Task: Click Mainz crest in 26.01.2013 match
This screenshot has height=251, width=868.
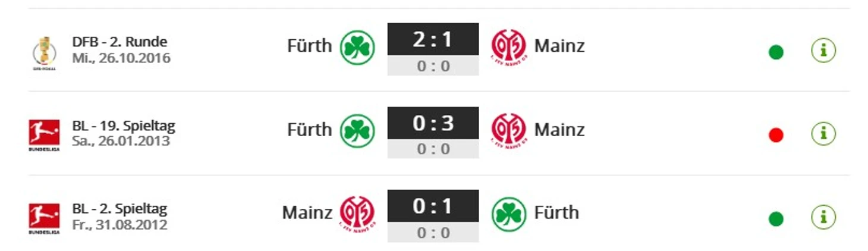Action: click(x=508, y=130)
